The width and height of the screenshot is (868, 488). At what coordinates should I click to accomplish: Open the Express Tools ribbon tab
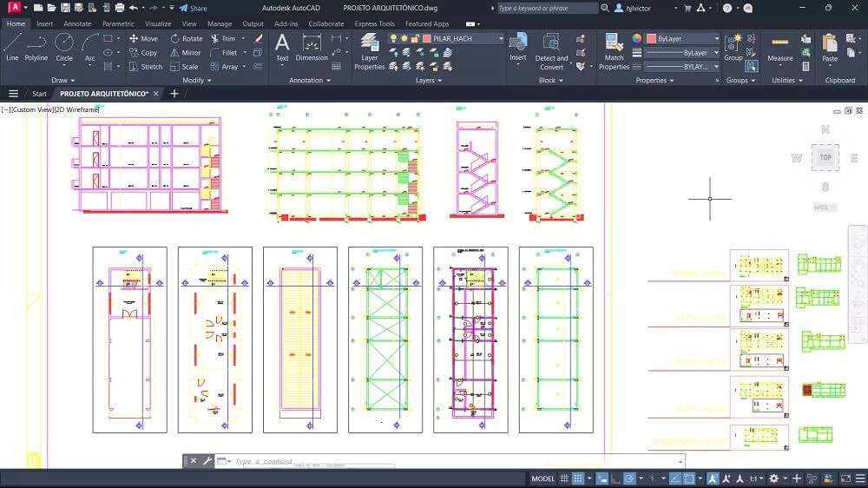tap(375, 23)
